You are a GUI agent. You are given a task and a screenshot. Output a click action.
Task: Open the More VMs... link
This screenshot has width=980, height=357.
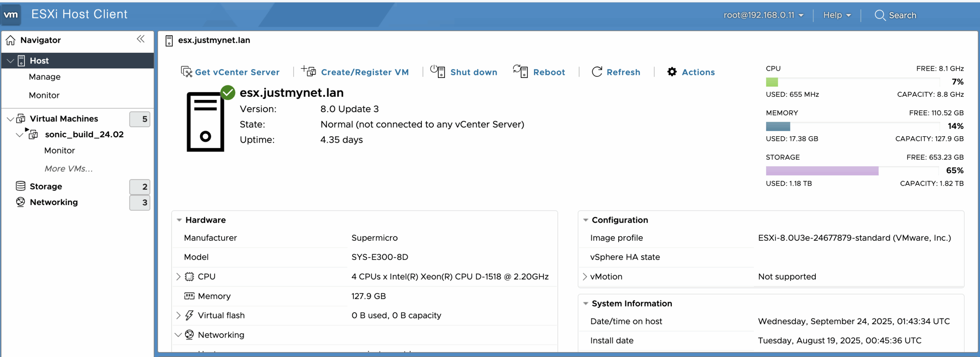(69, 169)
